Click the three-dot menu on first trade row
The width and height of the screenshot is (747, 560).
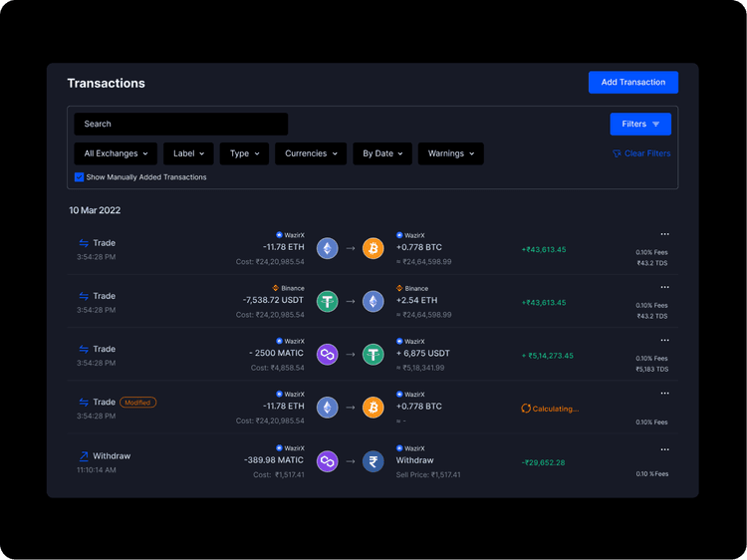(x=664, y=234)
